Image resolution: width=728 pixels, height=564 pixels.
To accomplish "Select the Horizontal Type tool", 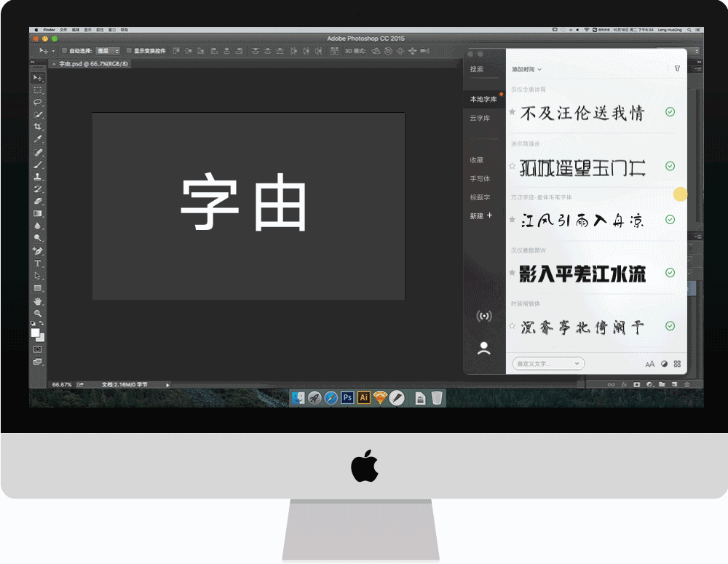I will [x=38, y=263].
